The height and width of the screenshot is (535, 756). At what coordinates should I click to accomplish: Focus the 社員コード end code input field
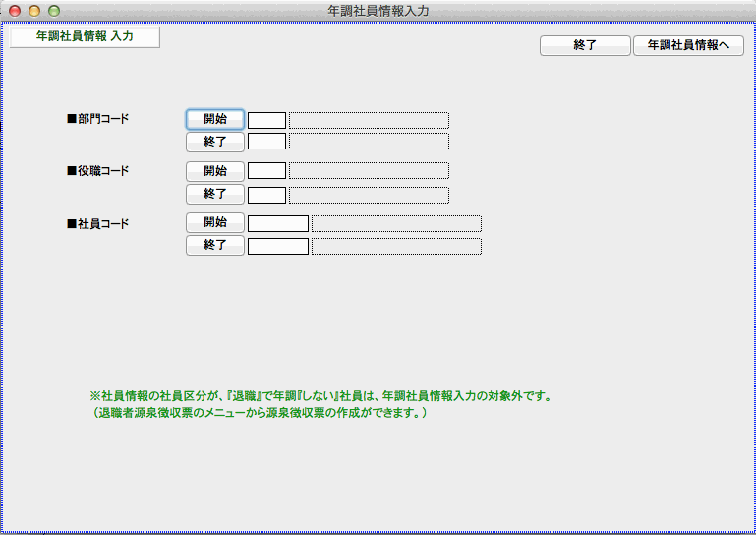tap(277, 246)
